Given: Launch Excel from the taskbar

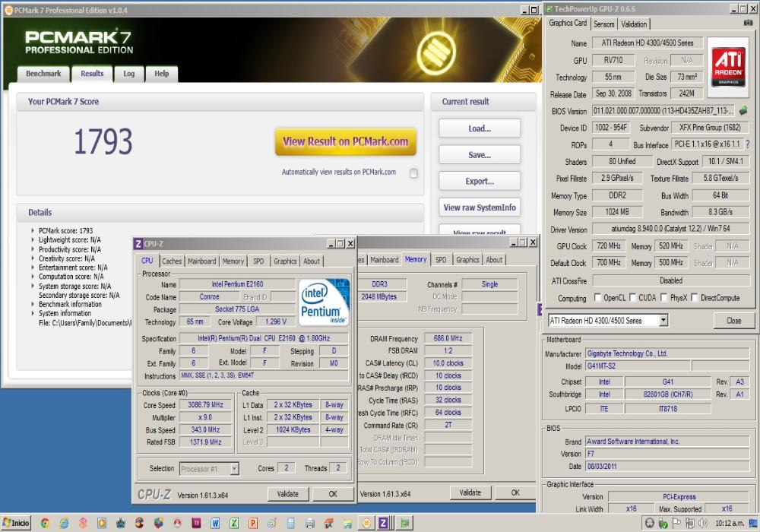Looking at the screenshot, I should click(234, 523).
